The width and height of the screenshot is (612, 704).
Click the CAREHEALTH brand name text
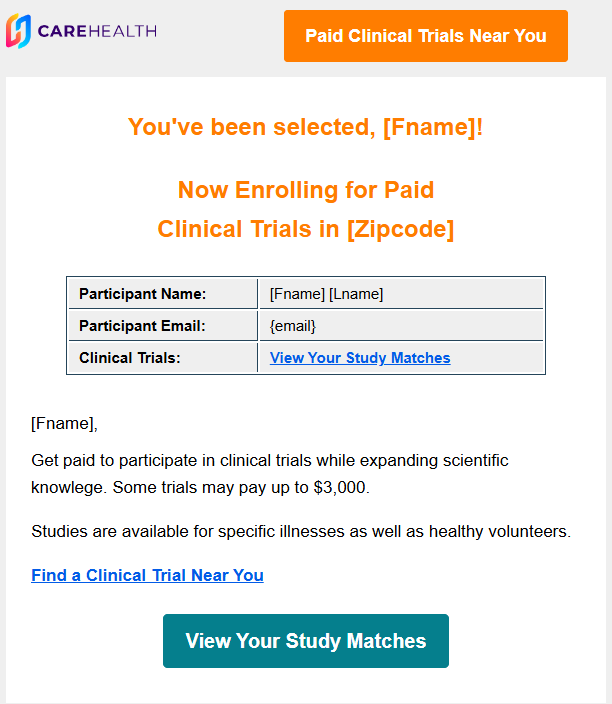[x=97, y=32]
